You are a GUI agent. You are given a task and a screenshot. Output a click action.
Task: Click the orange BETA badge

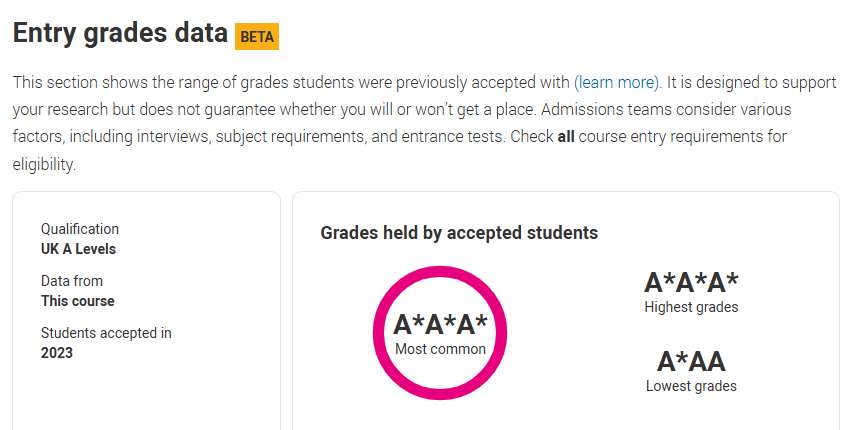tap(257, 36)
